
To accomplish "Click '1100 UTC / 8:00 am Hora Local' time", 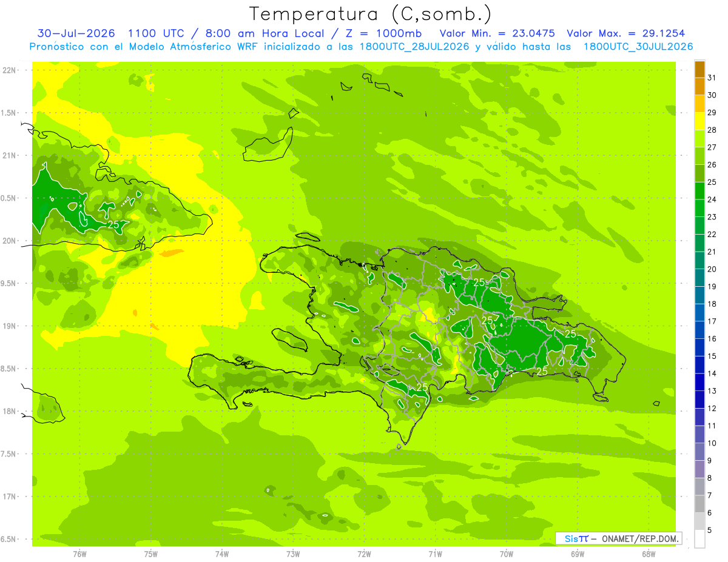I will click(x=225, y=33).
